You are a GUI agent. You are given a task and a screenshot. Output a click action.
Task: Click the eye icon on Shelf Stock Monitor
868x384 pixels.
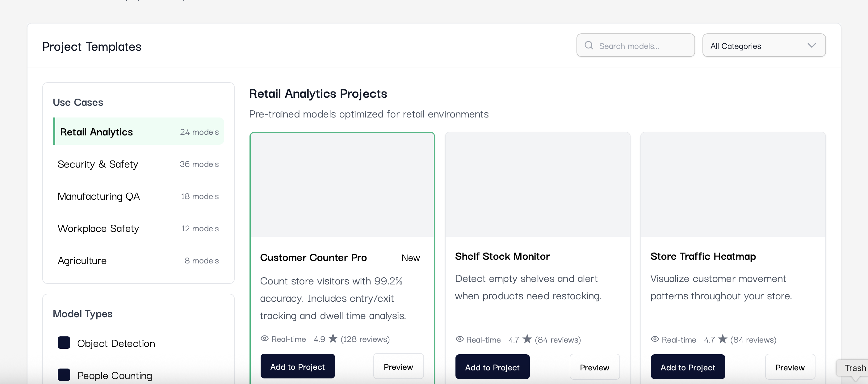[x=459, y=339]
